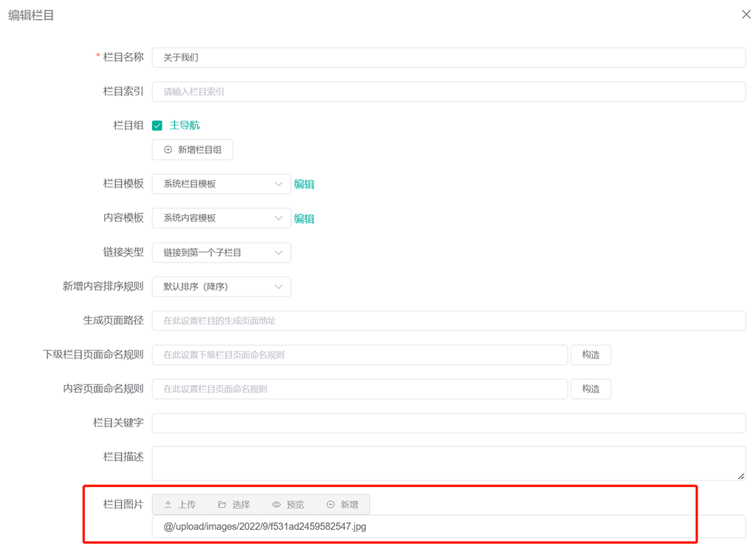Click 构造 button for 下级栏目页面命名规则

click(591, 355)
